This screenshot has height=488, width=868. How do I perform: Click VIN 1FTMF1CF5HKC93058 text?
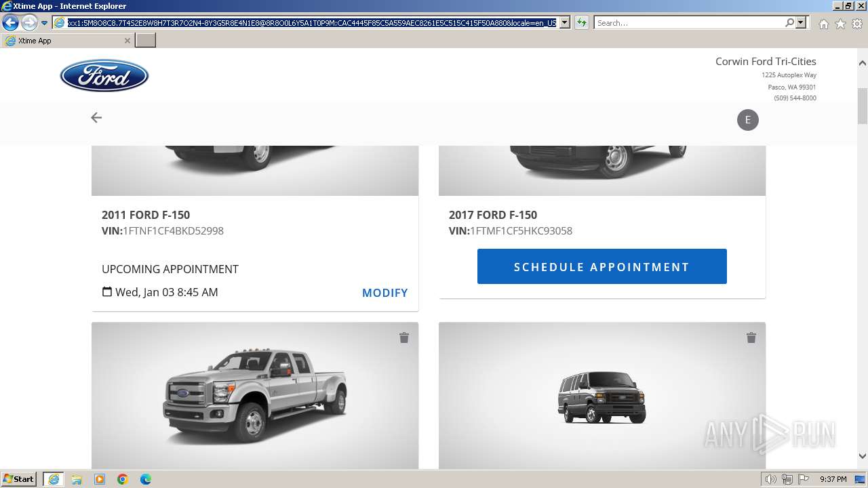[511, 231]
